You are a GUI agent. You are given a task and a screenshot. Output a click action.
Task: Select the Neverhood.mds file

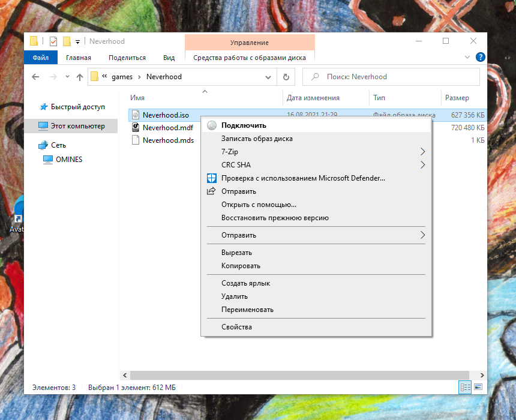(x=168, y=140)
